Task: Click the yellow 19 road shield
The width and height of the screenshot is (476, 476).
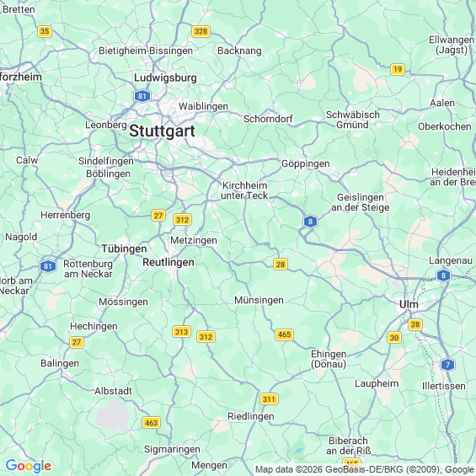Action: click(x=398, y=70)
